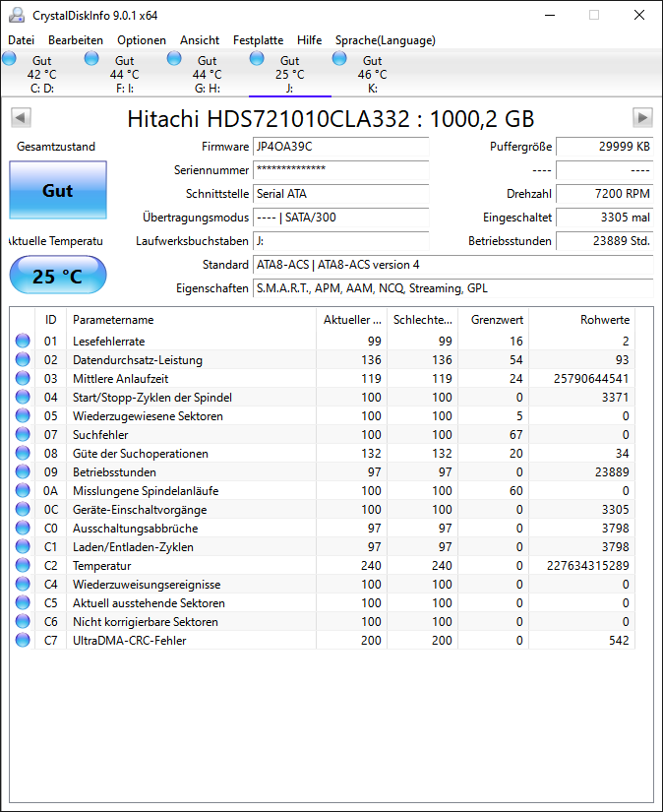
Task: Click status orb for UltraDMA-CRC-Fehler row
Action: click(23, 640)
